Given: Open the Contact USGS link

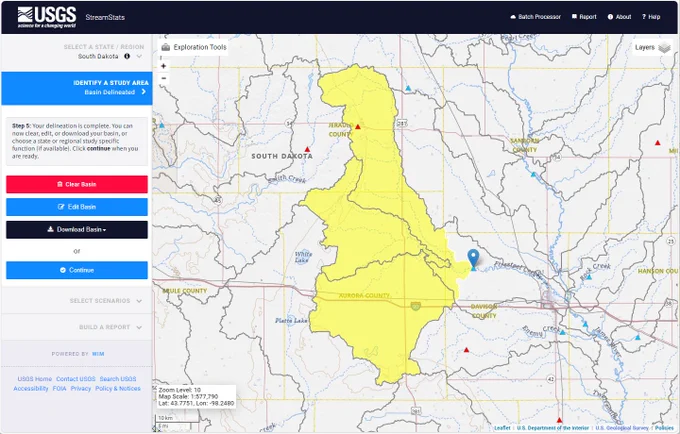Looking at the screenshot, I should 75,379.
